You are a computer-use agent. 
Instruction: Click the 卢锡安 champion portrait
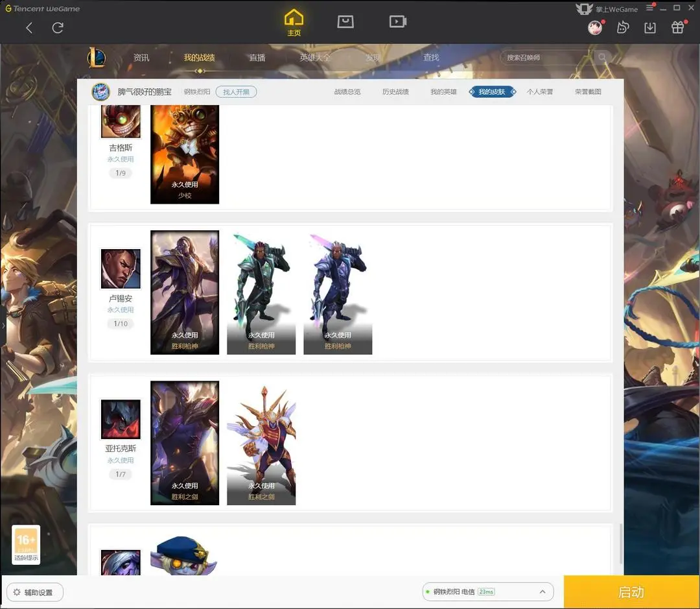121,269
